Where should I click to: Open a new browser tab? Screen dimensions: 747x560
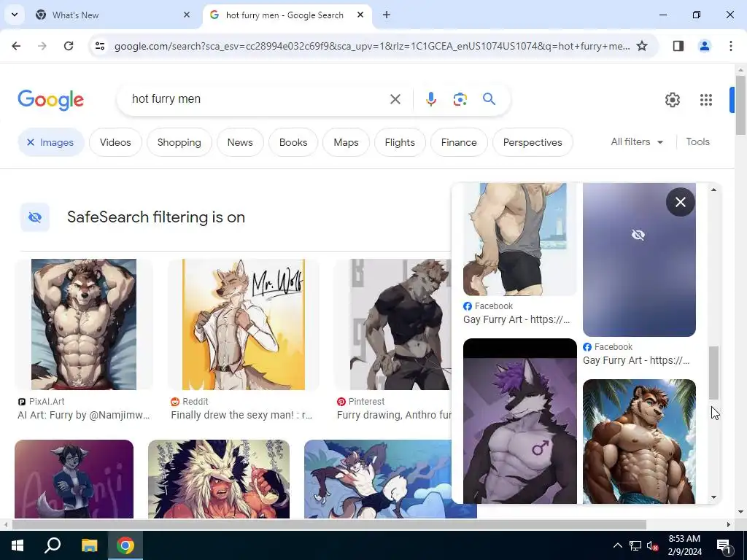(387, 15)
